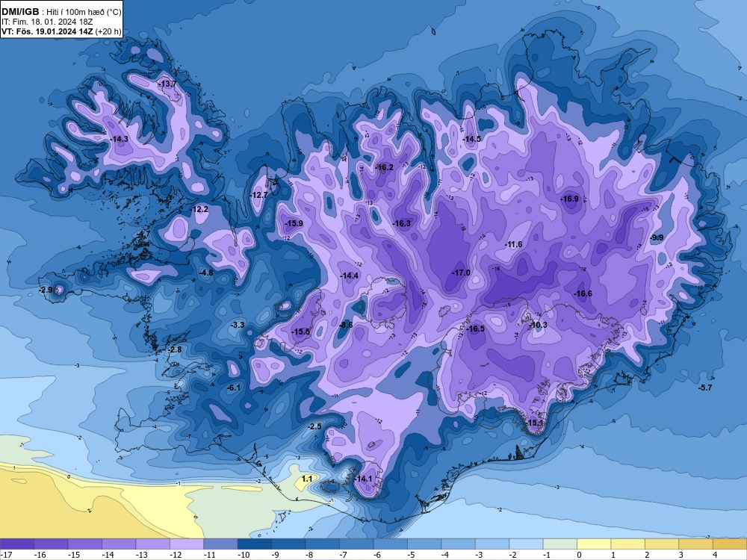This screenshot has width=747, height=560.
Task: Click the -15.5 temperature value
Action: click(x=300, y=332)
